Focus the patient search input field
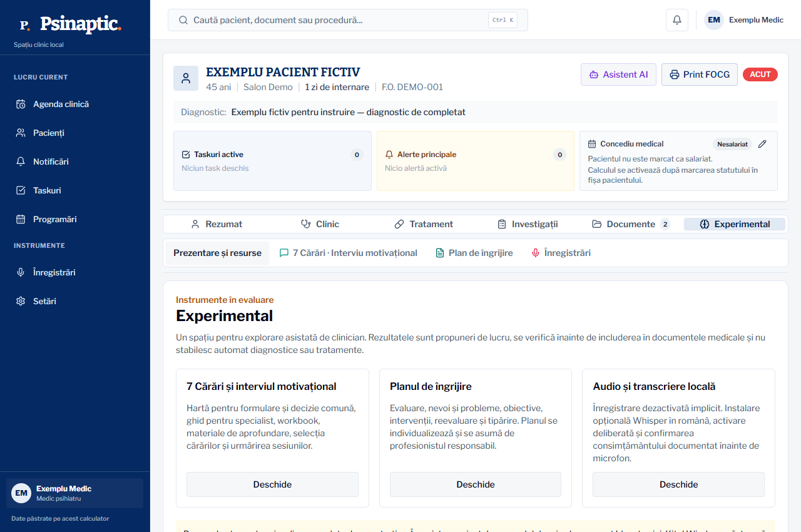The height and width of the screenshot is (532, 801). point(348,20)
